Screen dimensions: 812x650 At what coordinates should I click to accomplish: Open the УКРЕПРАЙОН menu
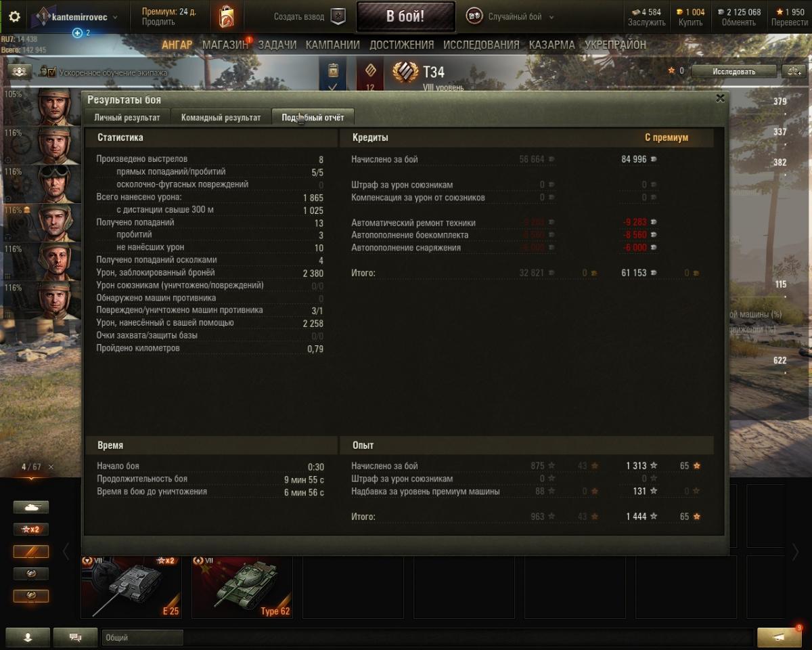pos(615,45)
